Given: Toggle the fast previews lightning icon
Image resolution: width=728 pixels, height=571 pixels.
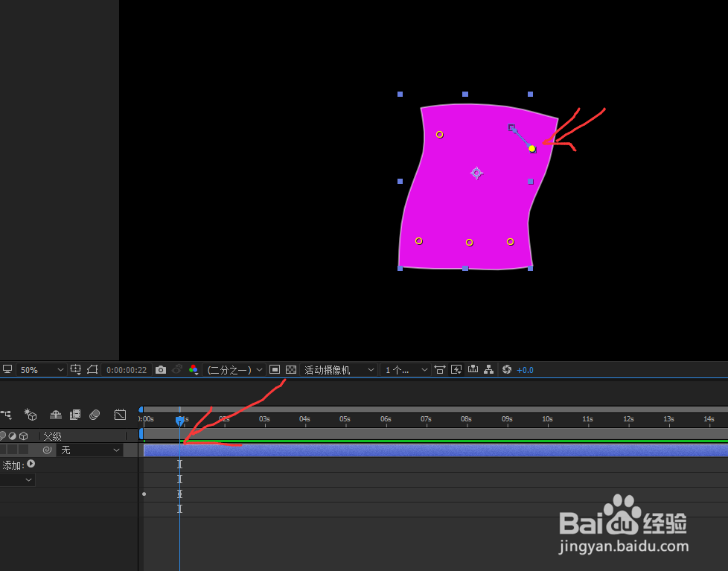Looking at the screenshot, I should [x=456, y=369].
